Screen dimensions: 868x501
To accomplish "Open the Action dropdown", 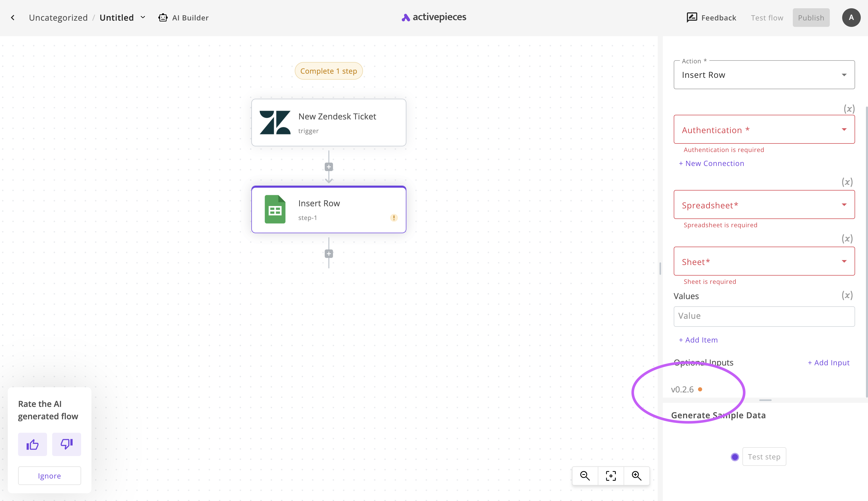I will click(x=764, y=75).
